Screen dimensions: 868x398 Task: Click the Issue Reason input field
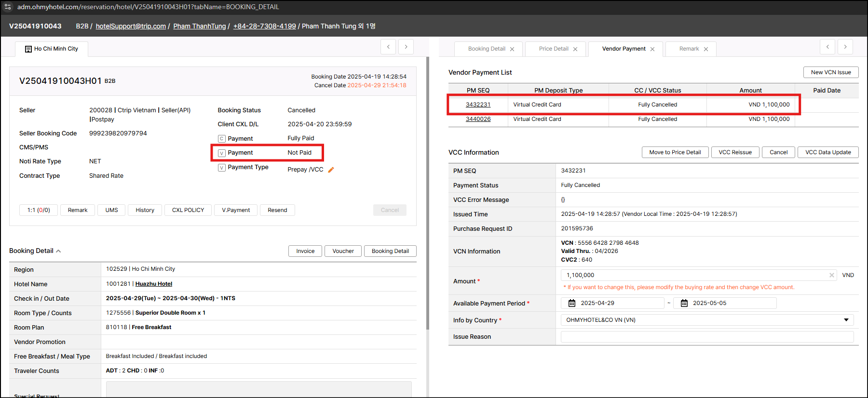tap(707, 337)
